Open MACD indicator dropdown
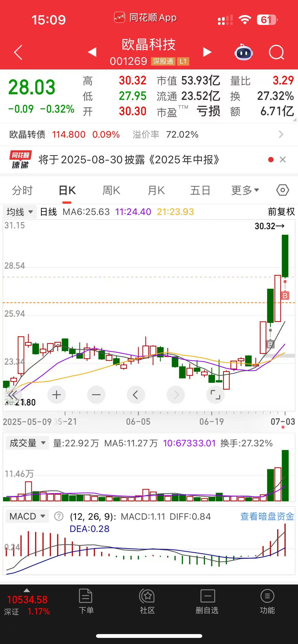This screenshot has height=644, width=298. coord(27,516)
